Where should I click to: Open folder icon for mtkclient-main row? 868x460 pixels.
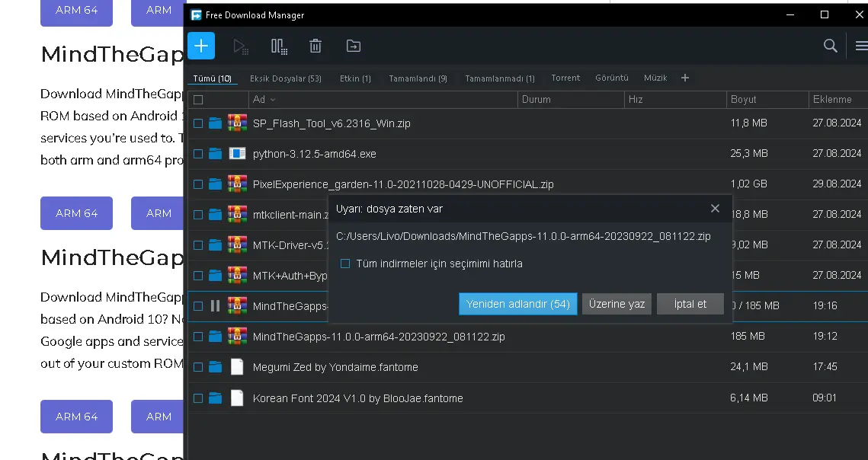(216, 214)
